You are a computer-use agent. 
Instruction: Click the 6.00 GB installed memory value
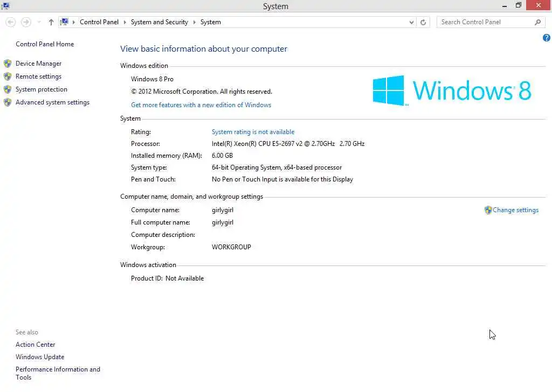pos(222,156)
